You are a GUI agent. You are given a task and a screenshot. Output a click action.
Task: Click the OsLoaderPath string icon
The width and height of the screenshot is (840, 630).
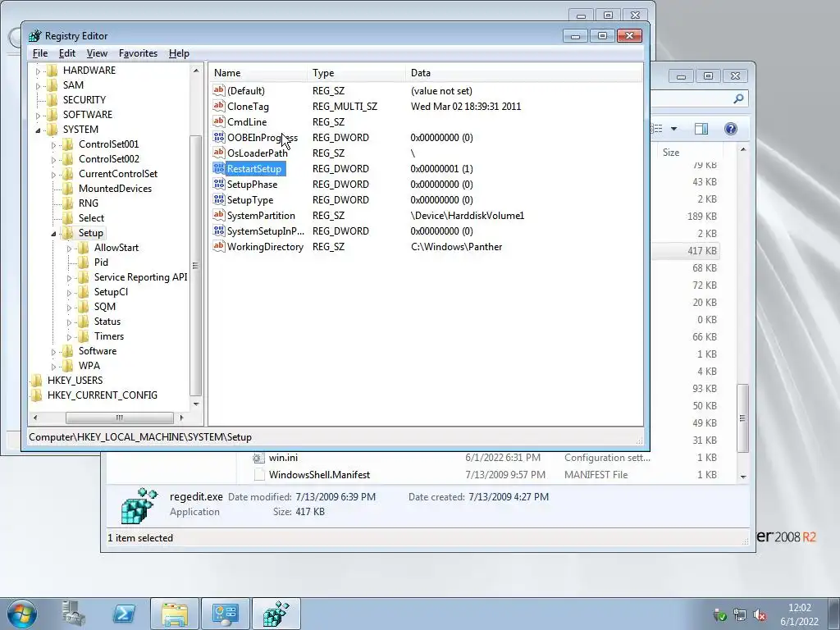point(218,153)
